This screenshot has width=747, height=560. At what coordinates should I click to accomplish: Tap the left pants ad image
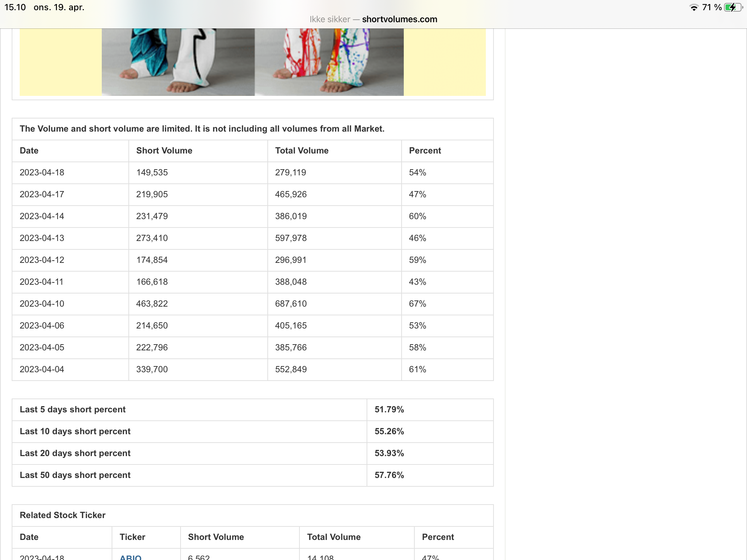[178, 62]
